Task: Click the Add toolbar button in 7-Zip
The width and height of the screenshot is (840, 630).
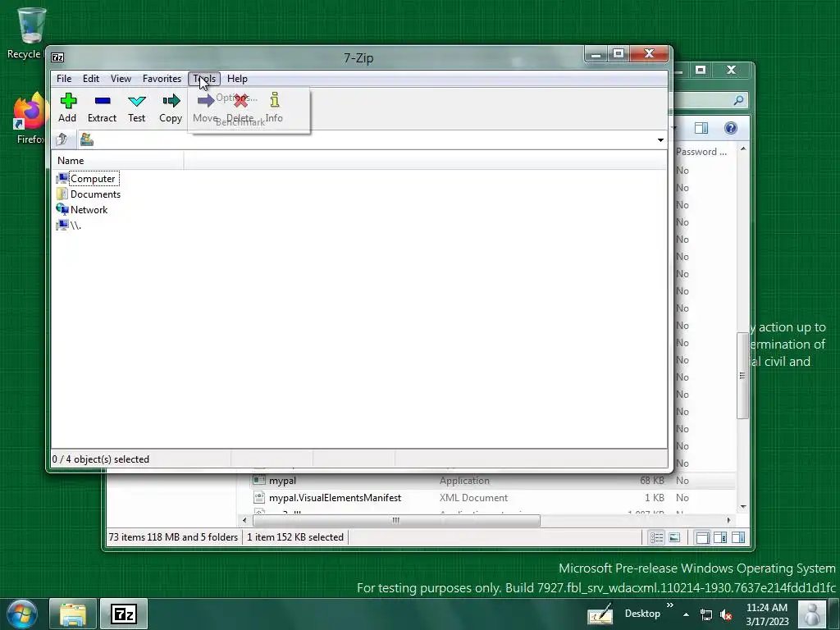Action: [67, 107]
